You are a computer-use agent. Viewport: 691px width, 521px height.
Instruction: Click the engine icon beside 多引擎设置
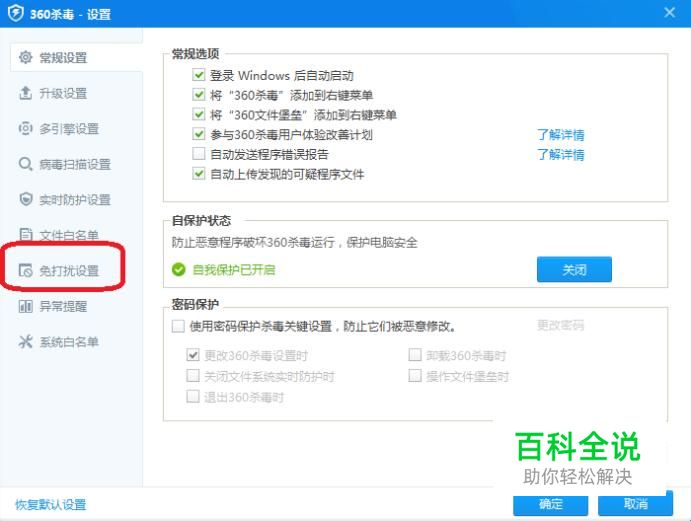[26, 128]
